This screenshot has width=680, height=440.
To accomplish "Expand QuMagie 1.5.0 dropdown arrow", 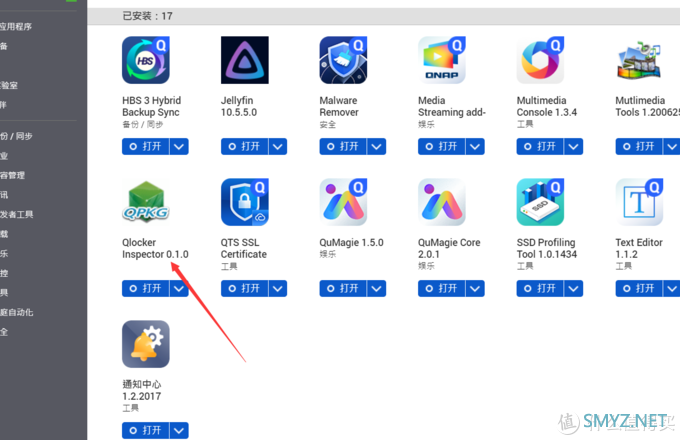I will (376, 288).
